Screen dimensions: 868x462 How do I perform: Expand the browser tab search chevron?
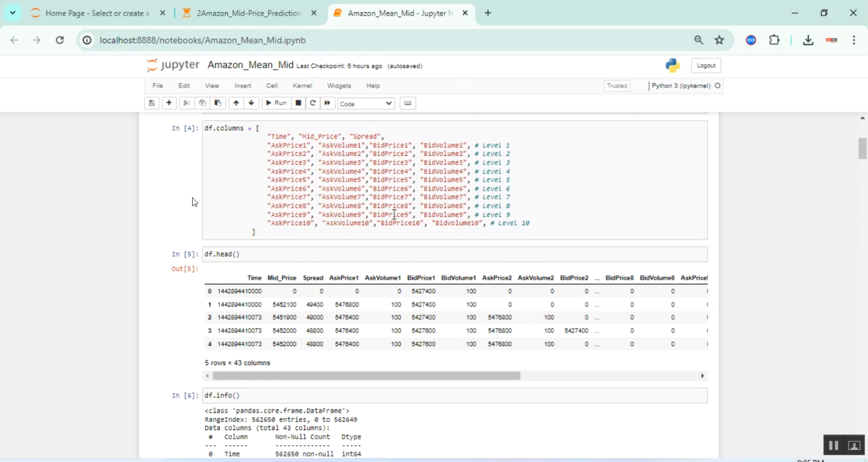click(12, 13)
